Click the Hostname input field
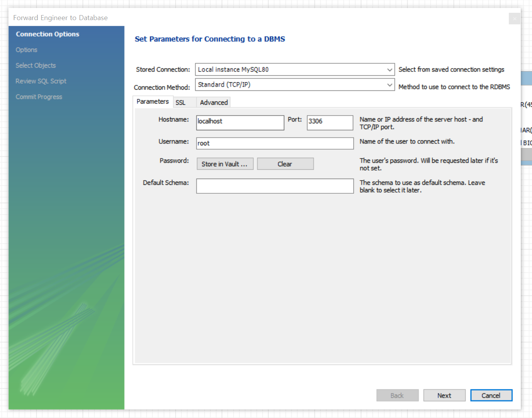 [x=240, y=123]
